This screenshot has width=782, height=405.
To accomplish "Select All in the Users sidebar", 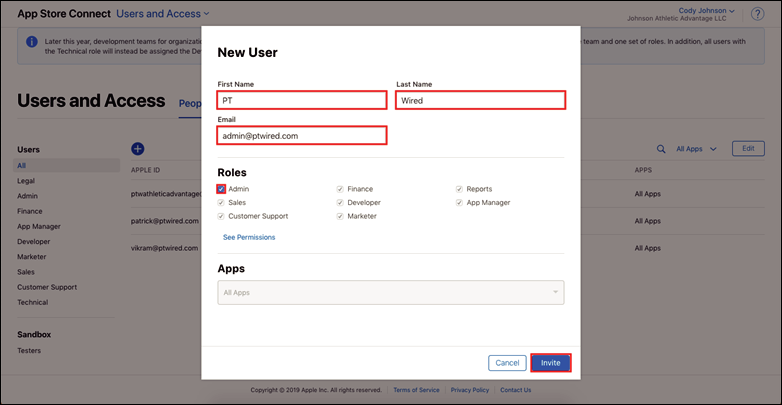I will click(66, 166).
